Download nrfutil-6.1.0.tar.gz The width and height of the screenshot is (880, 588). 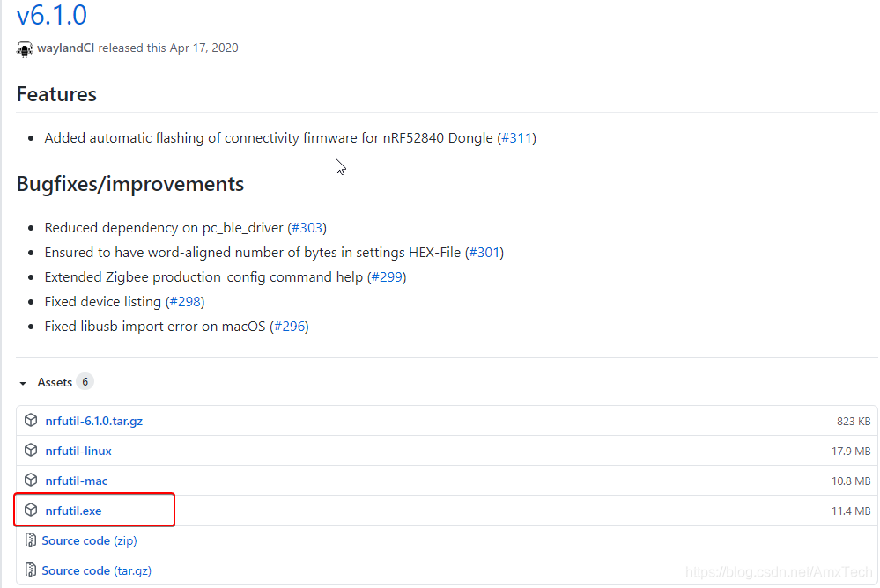tap(93, 421)
